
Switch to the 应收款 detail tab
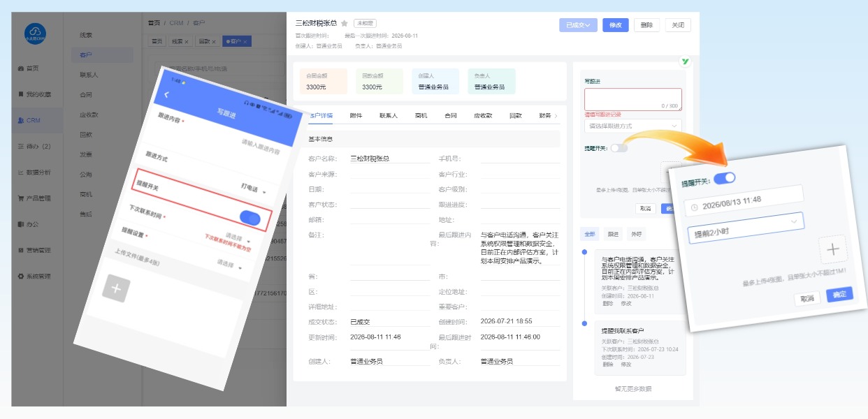coord(484,115)
